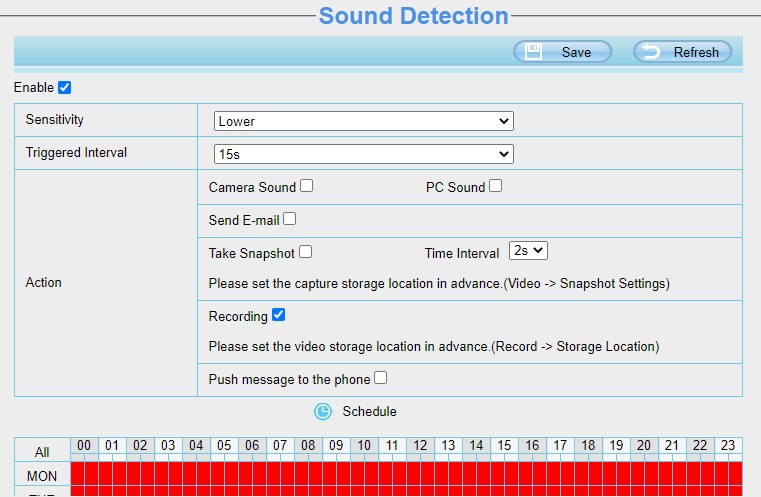Click hour 15 column header
This screenshot has width=761, height=497.
(x=504, y=446)
